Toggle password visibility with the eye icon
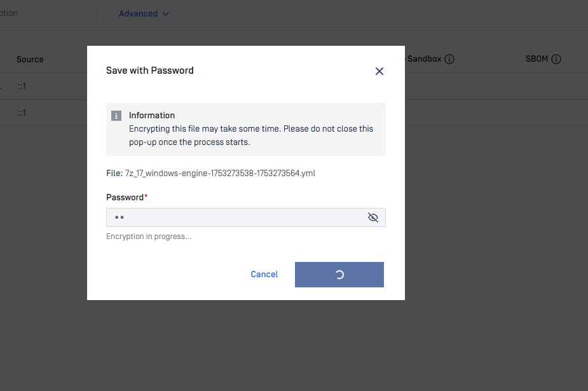Viewport: 588px width, 391px height. click(373, 217)
